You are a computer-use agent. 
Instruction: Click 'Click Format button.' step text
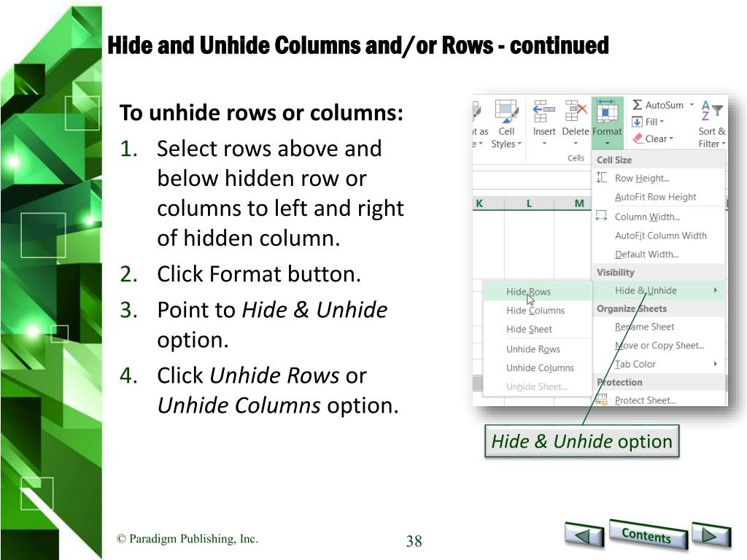click(x=259, y=274)
